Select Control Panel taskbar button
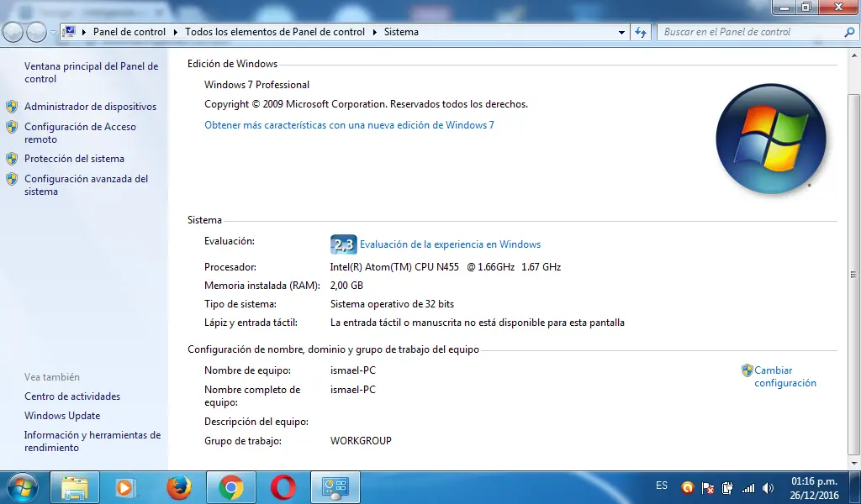Image resolution: width=861 pixels, height=504 pixels. click(x=335, y=487)
